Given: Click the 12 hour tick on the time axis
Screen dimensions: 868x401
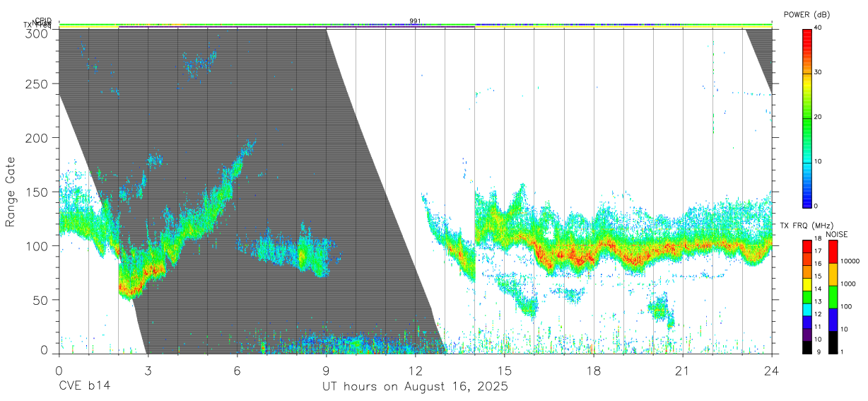Looking at the screenshot, I should (415, 370).
